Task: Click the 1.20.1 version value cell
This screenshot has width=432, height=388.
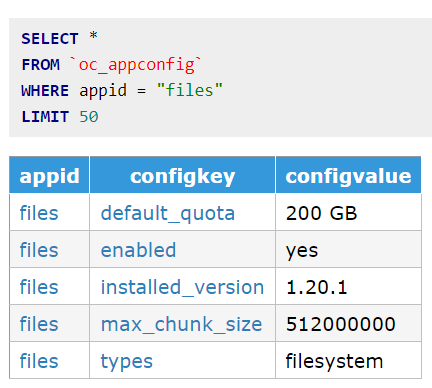Action: [x=348, y=286]
